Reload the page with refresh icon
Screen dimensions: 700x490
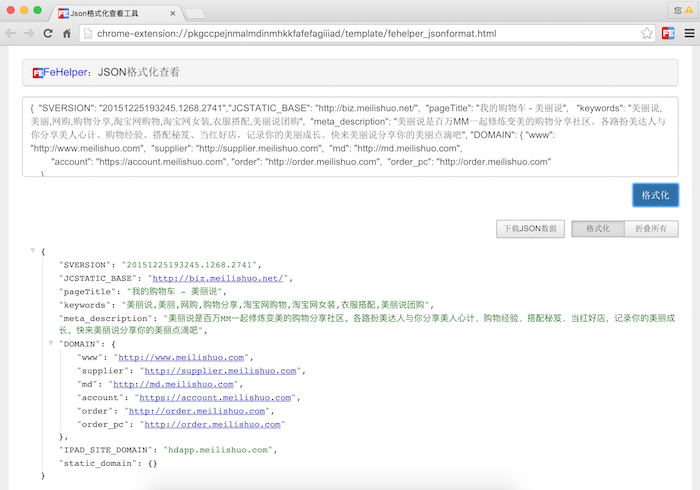point(48,33)
